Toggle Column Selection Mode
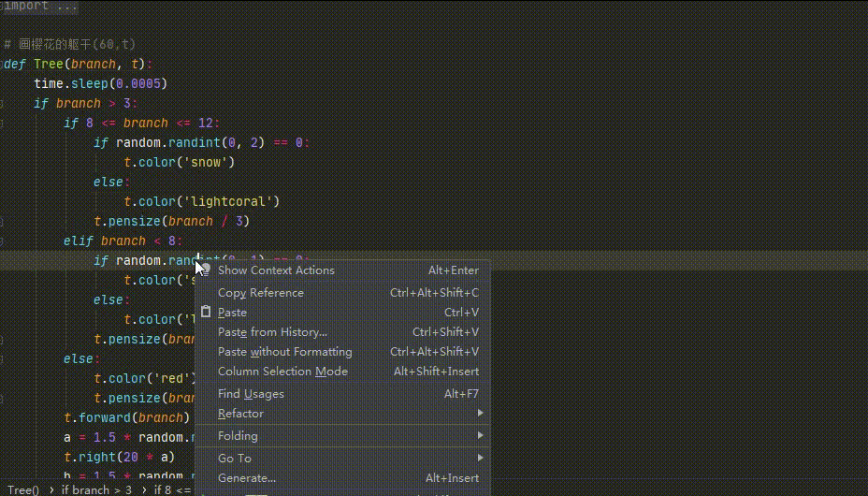Viewport: 868px width, 496px height. (282, 372)
